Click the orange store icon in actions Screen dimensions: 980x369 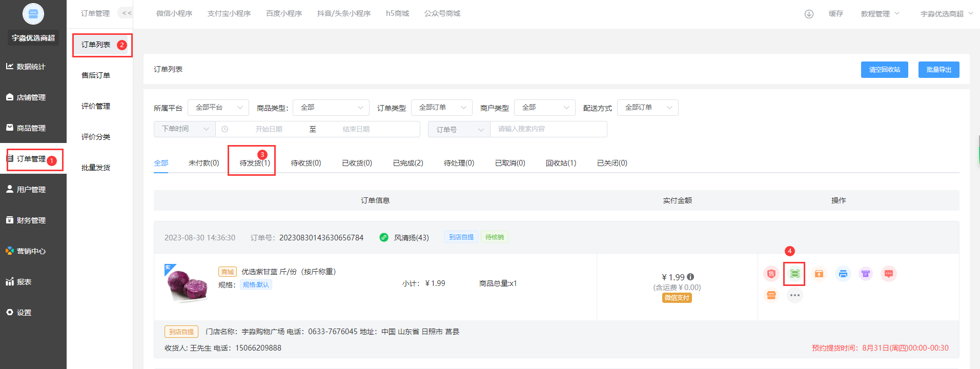(x=771, y=295)
